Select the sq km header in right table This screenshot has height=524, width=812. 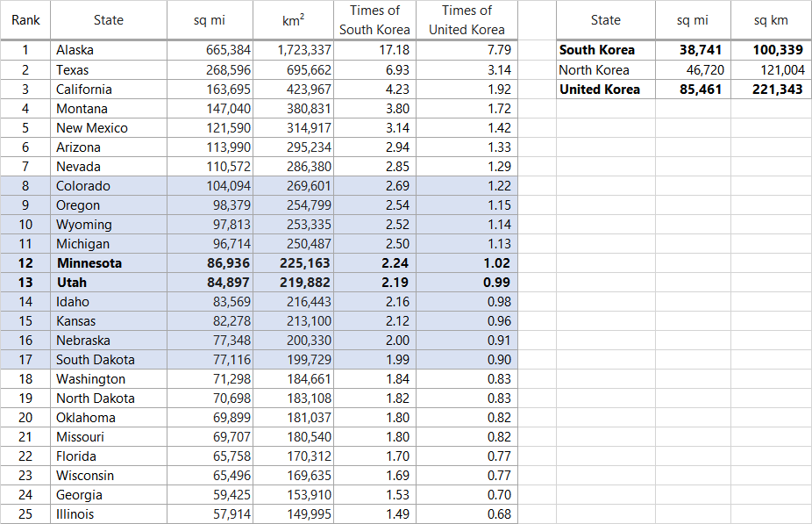point(771,20)
